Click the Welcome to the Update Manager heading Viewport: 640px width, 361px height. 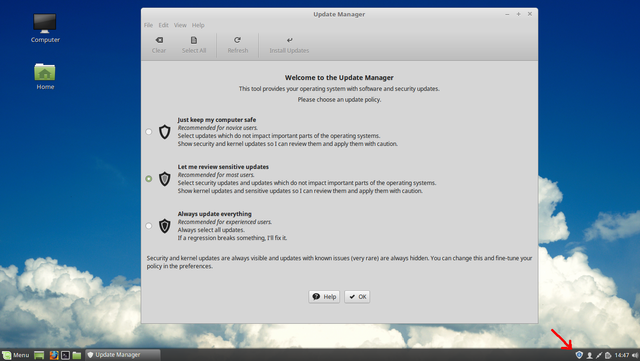point(339,78)
